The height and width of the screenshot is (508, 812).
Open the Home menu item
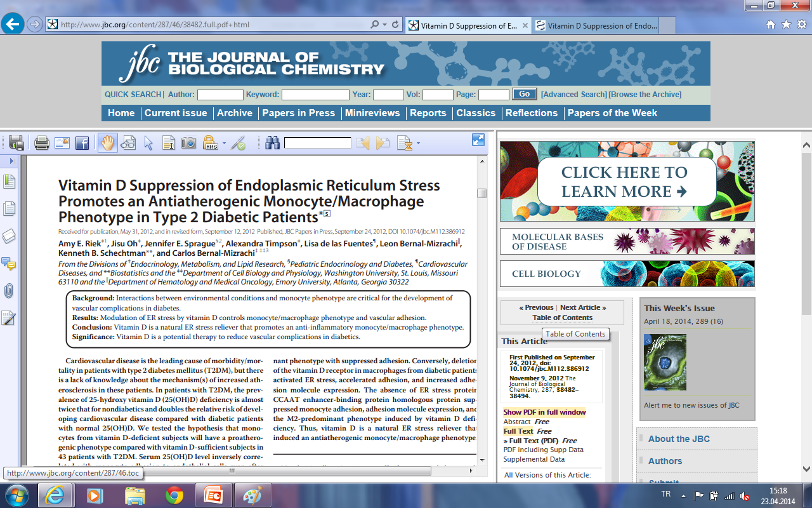121,113
